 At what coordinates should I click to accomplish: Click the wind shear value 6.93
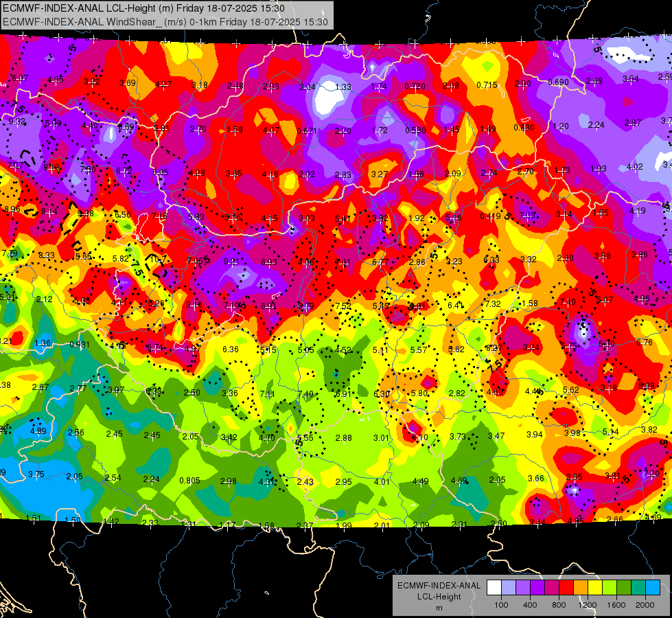(x=268, y=262)
